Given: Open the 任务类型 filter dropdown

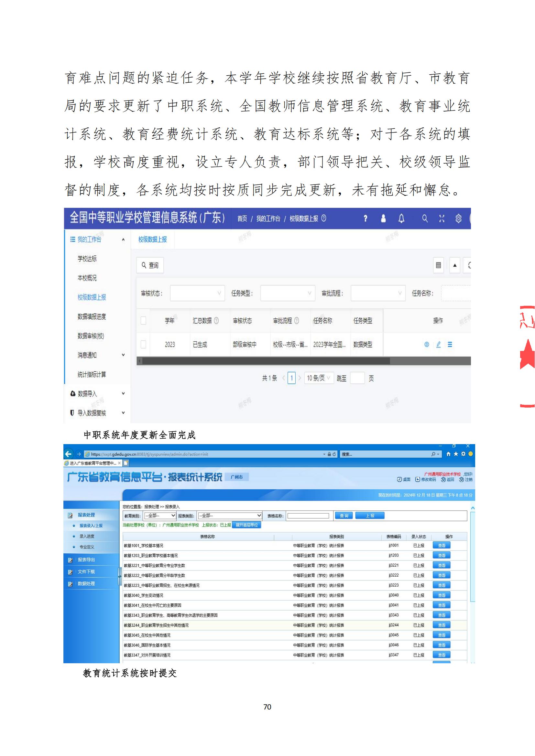Looking at the screenshot, I should click(x=288, y=293).
